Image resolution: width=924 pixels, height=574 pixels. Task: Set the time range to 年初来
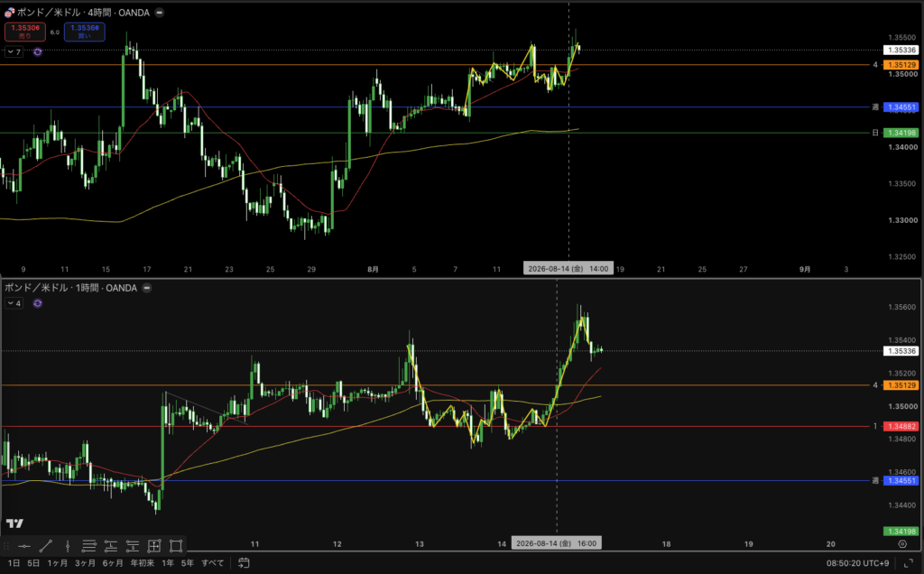coord(142,563)
